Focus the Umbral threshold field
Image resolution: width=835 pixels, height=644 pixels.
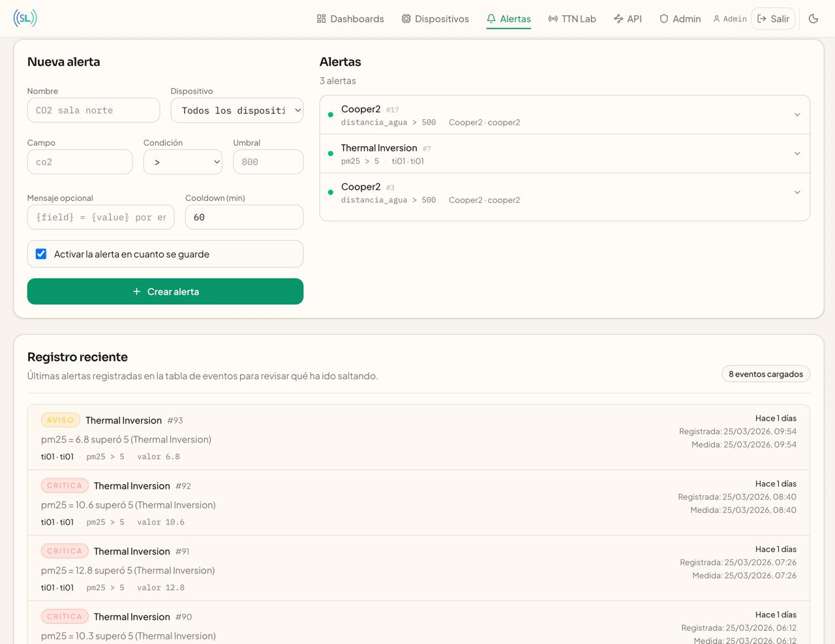(268, 162)
